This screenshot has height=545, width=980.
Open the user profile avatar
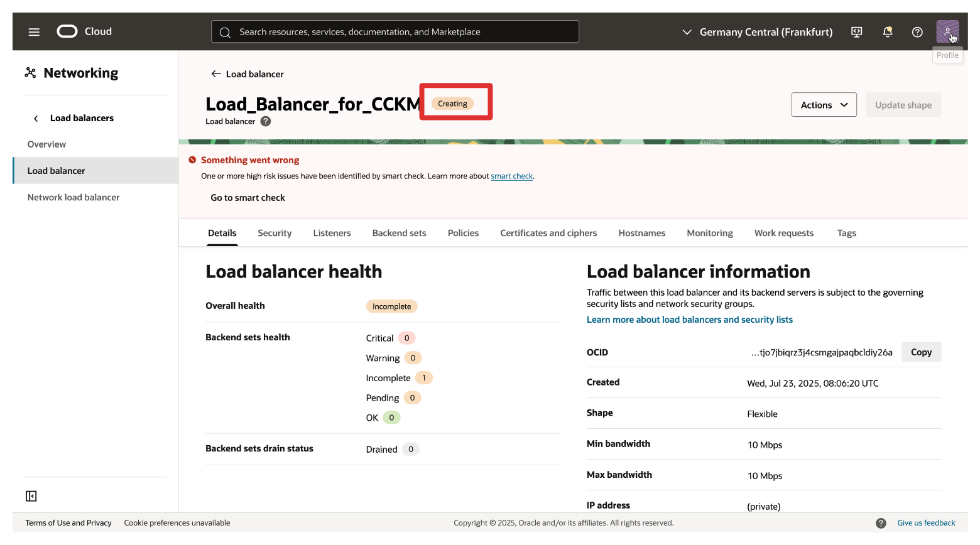pyautogui.click(x=947, y=31)
